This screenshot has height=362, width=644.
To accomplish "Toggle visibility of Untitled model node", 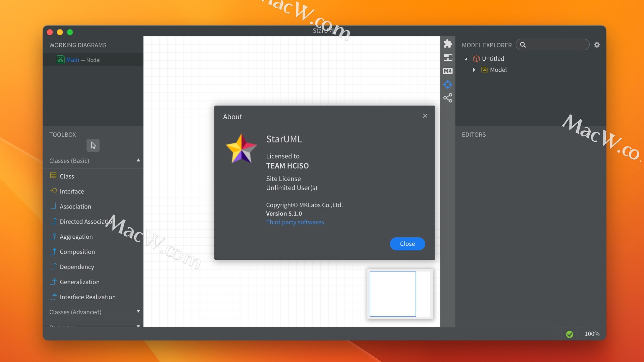I will coord(466,58).
